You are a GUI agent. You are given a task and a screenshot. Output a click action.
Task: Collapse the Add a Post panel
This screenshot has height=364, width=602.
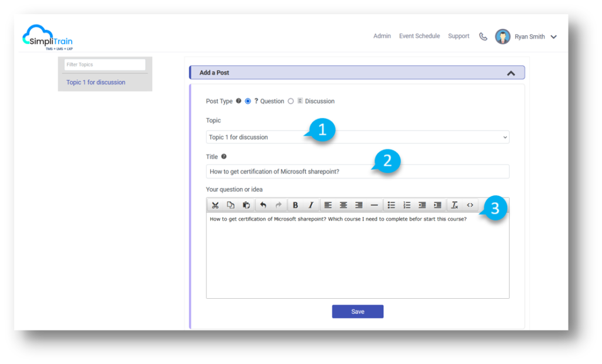click(x=511, y=72)
